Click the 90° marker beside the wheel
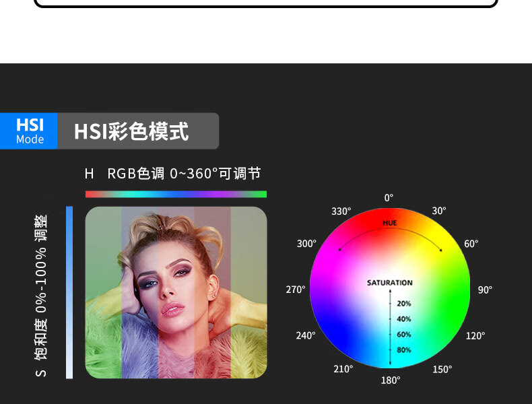Image resolution: width=532 pixels, height=404 pixels. click(x=485, y=290)
